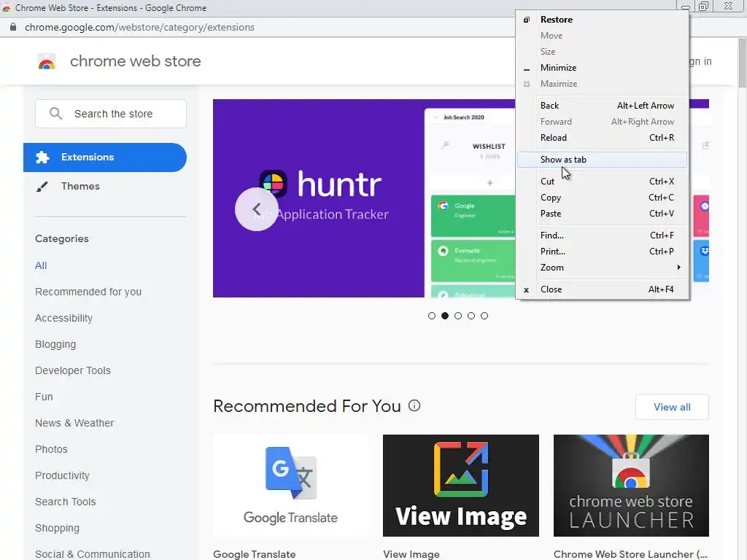
Task: Choose Show as tab menu entry
Action: 602,160
